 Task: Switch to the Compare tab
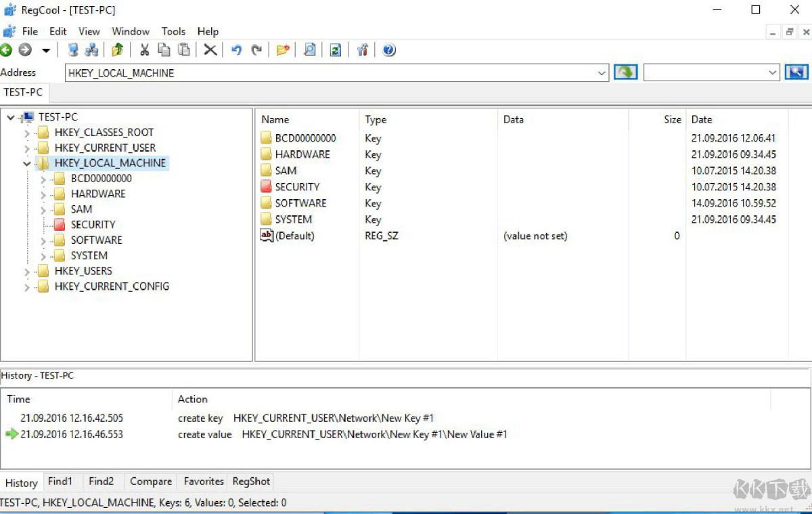tap(150, 481)
